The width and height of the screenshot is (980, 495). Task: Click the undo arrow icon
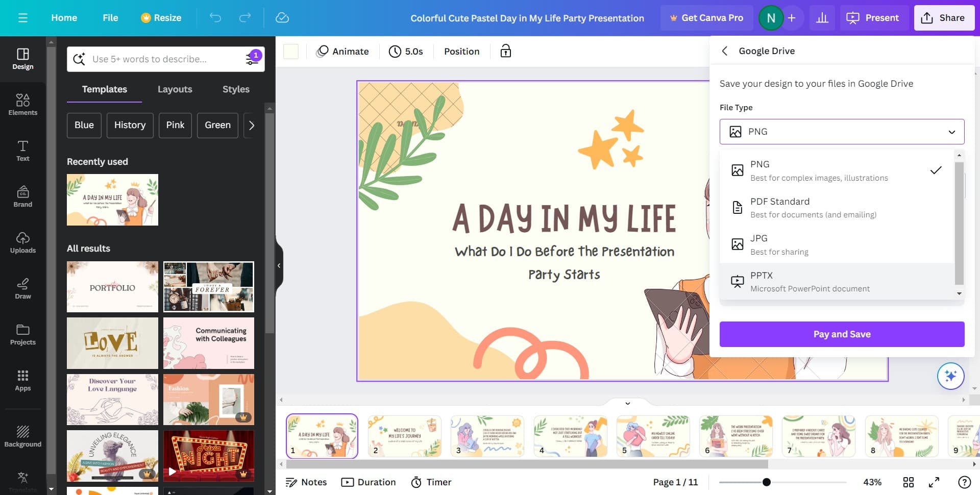point(215,18)
